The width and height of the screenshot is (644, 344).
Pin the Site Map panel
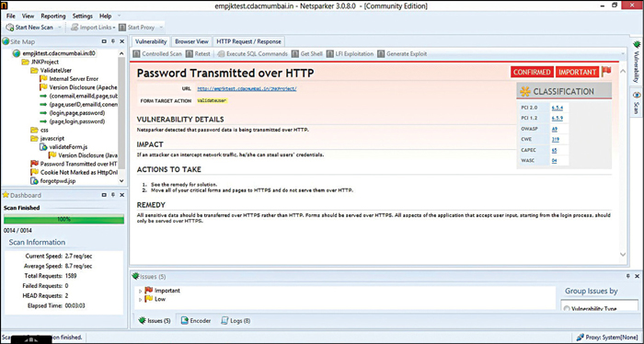[113, 41]
